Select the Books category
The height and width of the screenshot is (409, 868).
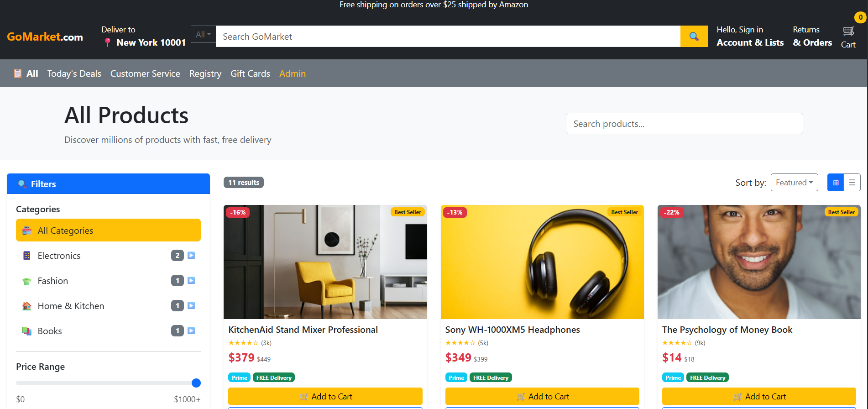pyautogui.click(x=108, y=331)
